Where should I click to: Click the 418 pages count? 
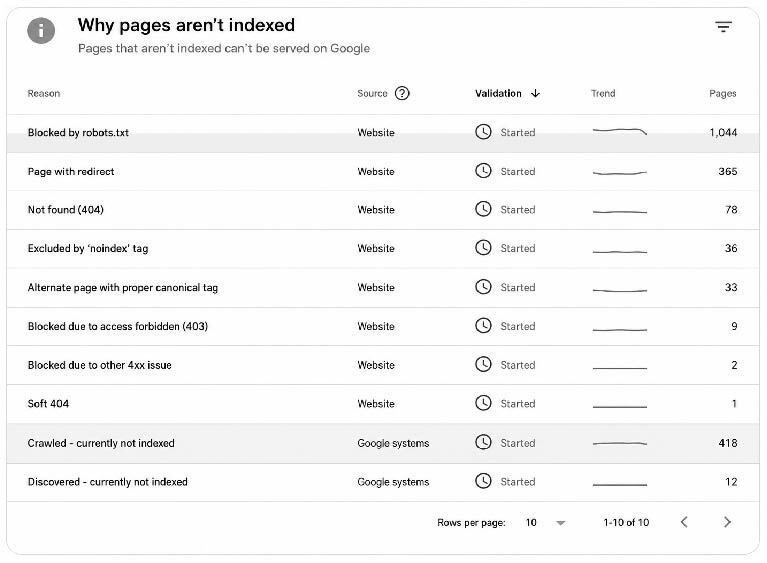727,443
